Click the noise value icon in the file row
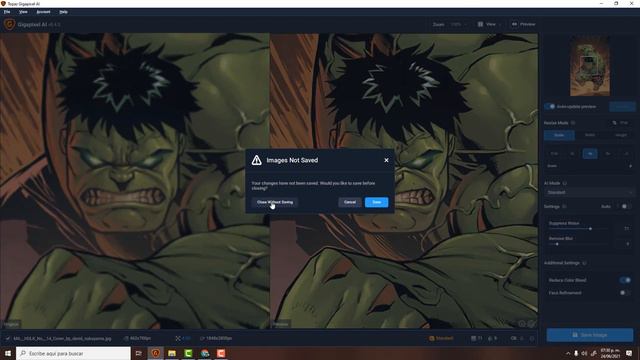 tap(473, 338)
